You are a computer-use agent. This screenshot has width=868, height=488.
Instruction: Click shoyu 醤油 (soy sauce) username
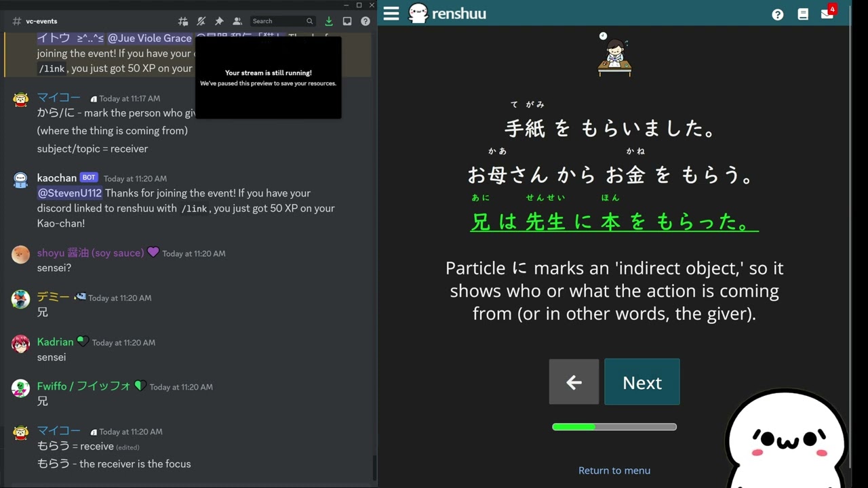click(91, 253)
